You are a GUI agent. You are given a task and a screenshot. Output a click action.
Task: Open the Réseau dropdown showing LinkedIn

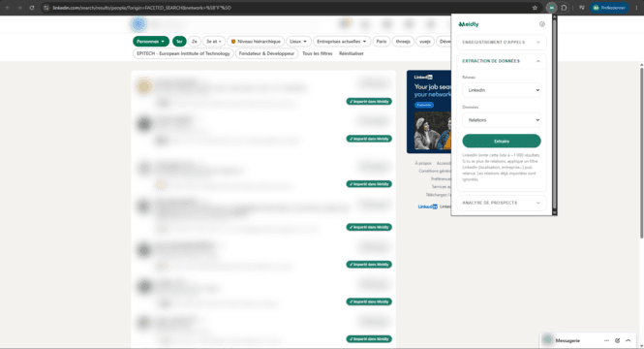pyautogui.click(x=502, y=90)
